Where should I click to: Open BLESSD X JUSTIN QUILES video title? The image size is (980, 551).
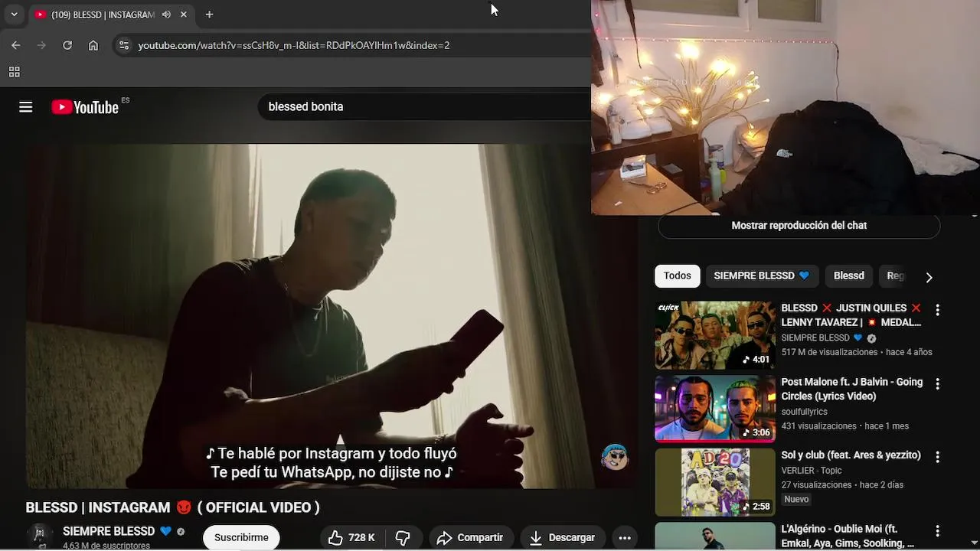(851, 315)
